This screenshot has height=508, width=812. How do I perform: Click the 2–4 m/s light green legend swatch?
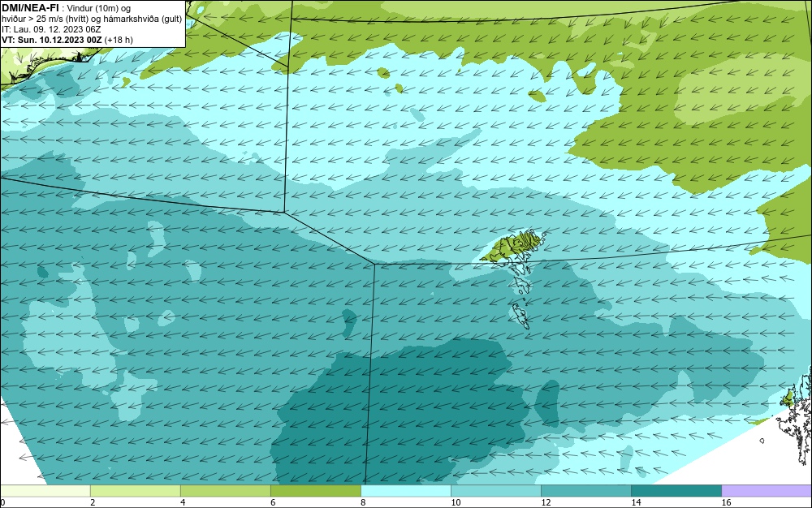[x=135, y=491]
